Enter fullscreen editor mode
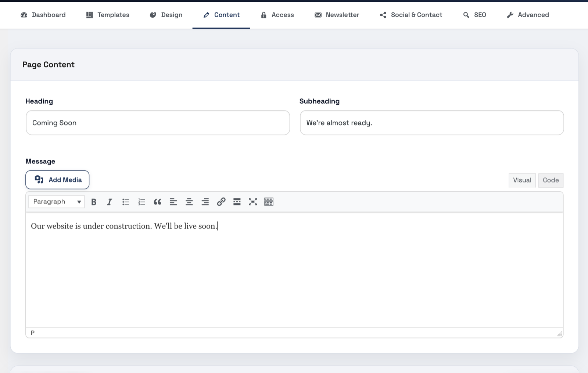The image size is (588, 373). point(253,202)
